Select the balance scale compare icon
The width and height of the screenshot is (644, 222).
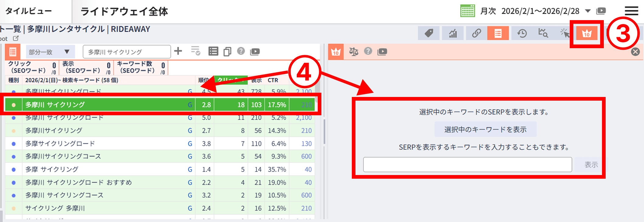[353, 52]
